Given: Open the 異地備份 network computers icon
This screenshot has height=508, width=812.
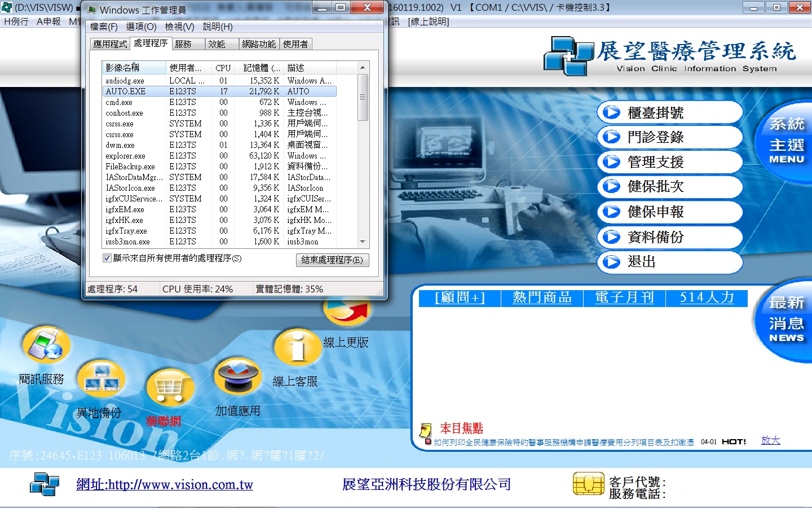Looking at the screenshot, I should pyautogui.click(x=101, y=379).
